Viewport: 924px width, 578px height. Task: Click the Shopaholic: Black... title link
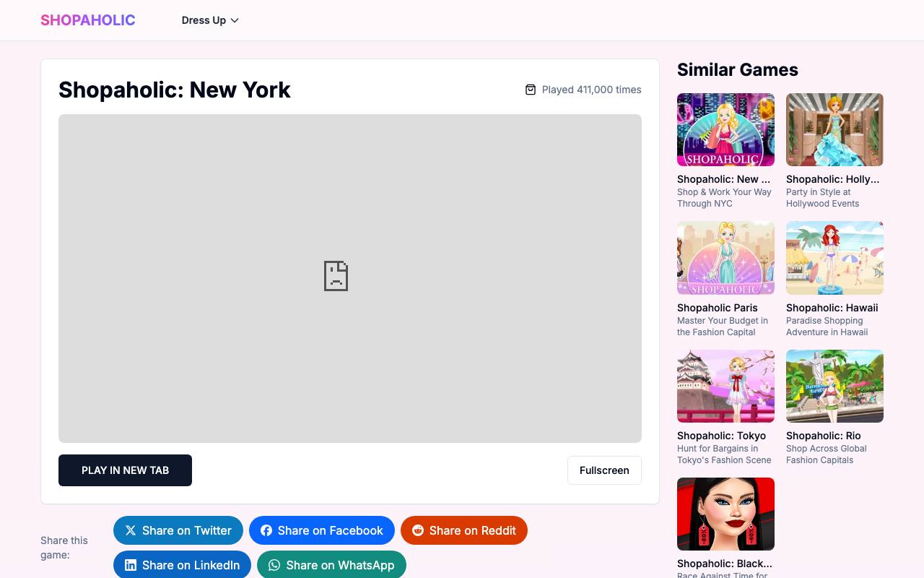(725, 564)
